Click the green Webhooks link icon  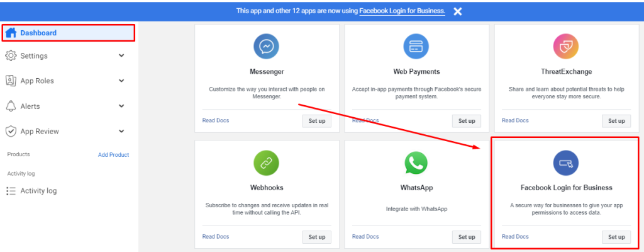(x=266, y=163)
